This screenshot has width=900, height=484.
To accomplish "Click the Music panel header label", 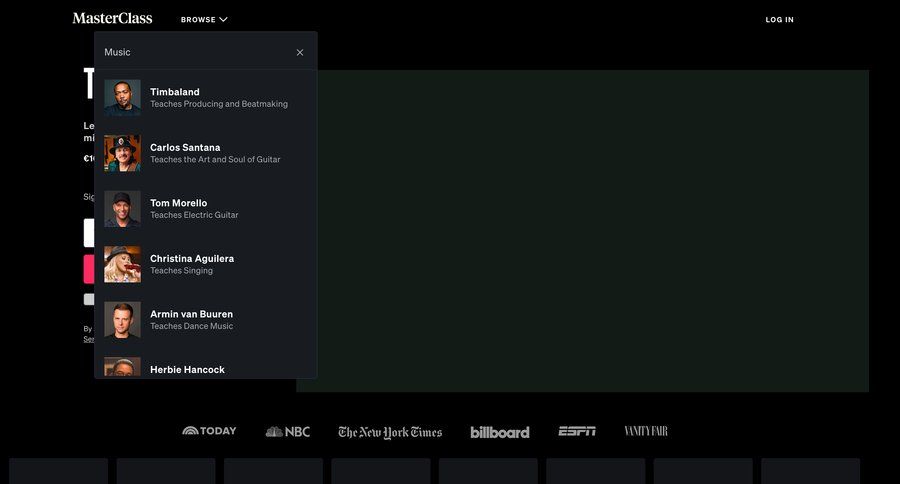I will click(117, 52).
